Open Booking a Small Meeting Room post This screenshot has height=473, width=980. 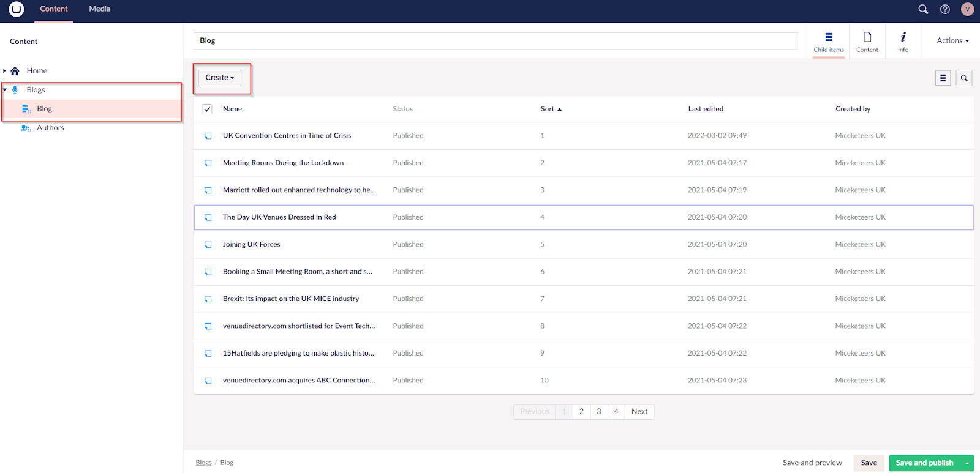298,272
